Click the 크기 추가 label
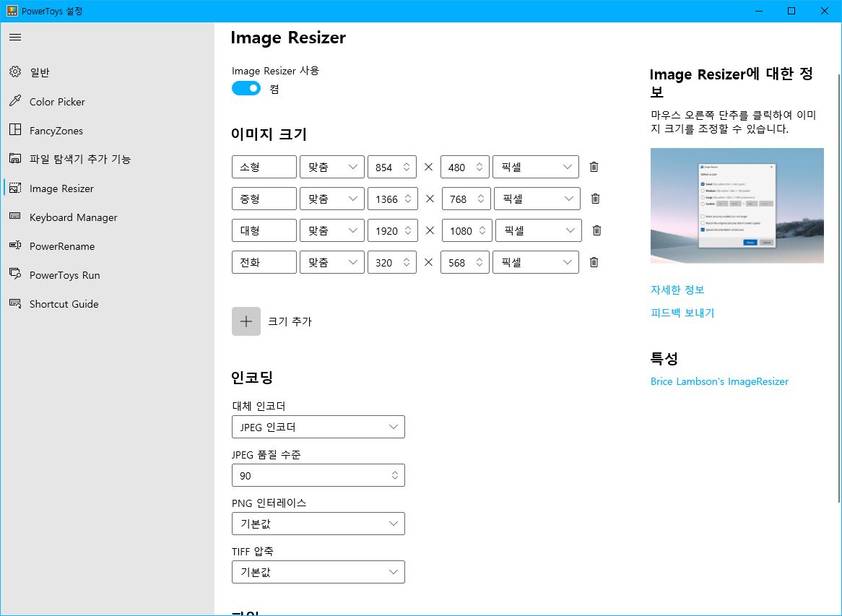Viewport: 842px width, 616px height. point(290,321)
